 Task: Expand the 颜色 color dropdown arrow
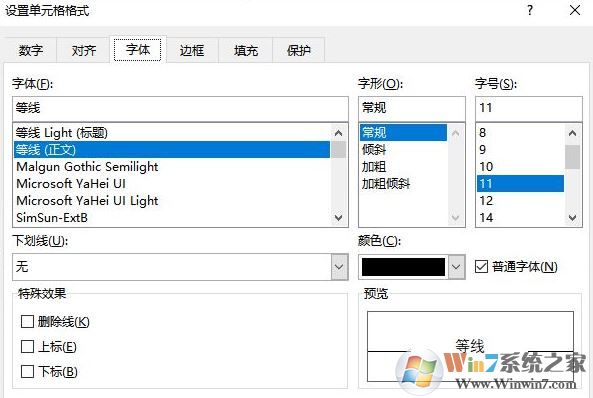(456, 267)
